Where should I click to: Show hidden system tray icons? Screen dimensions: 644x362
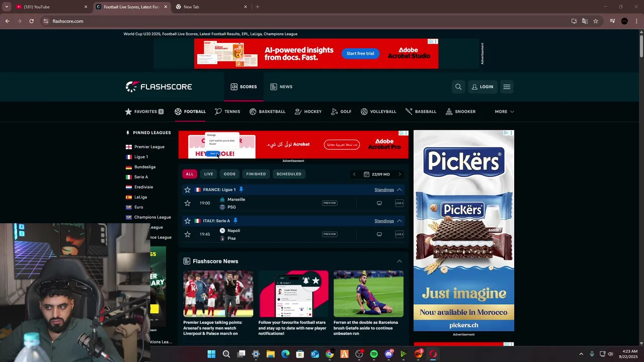[581, 354]
